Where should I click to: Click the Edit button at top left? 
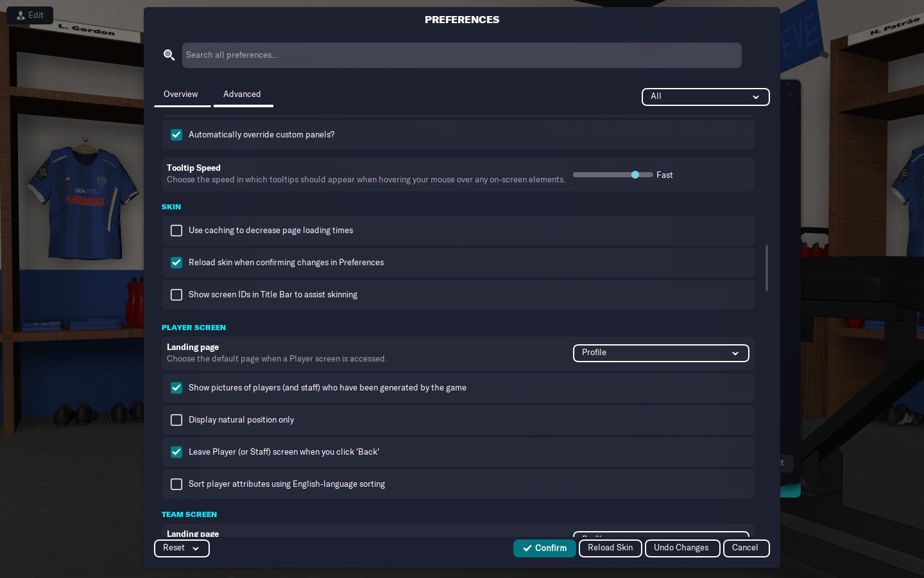pos(30,15)
